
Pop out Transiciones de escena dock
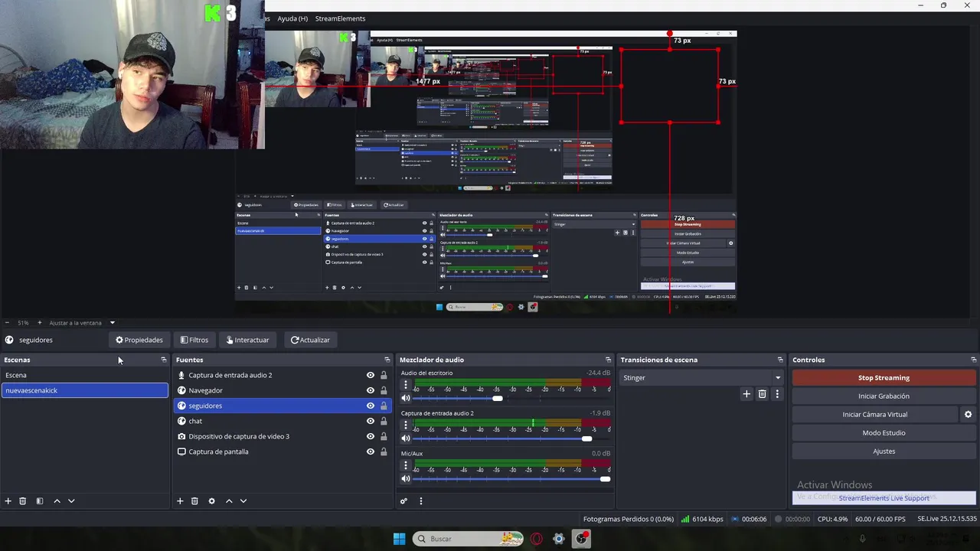click(780, 360)
